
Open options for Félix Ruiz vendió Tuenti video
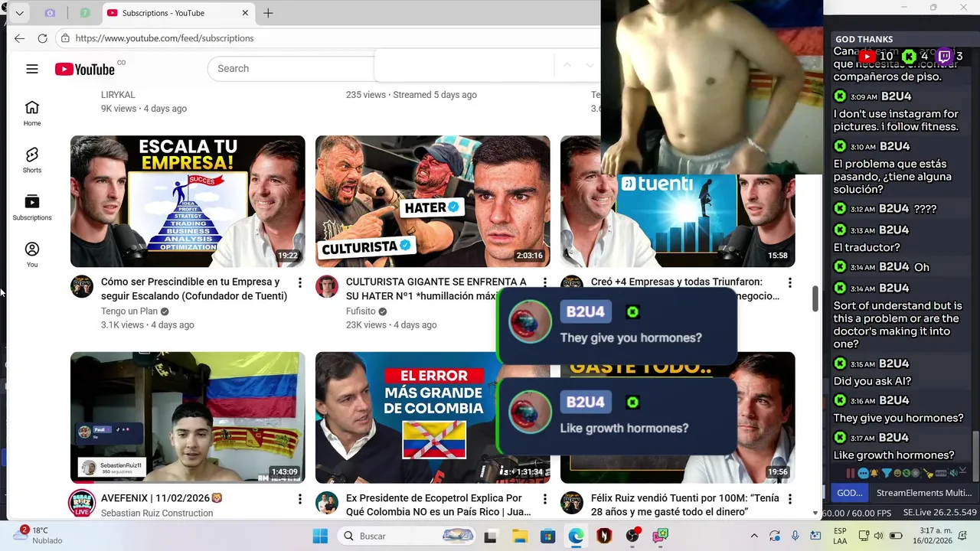coord(789,499)
